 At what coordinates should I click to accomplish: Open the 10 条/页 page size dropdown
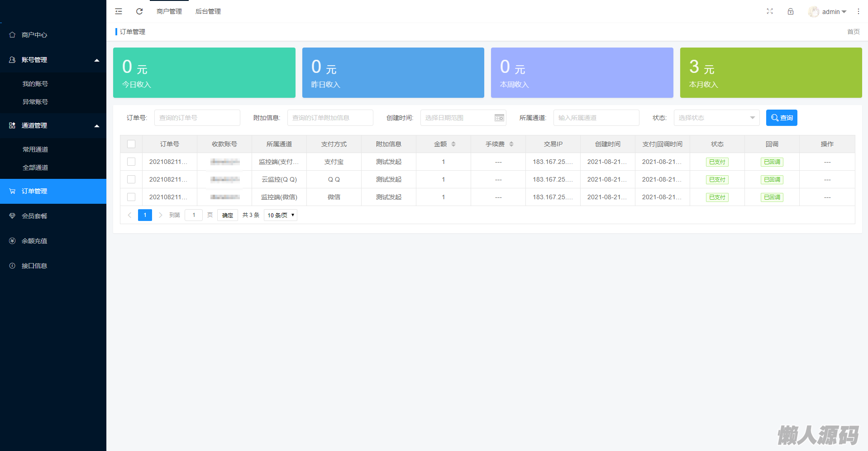click(x=281, y=215)
